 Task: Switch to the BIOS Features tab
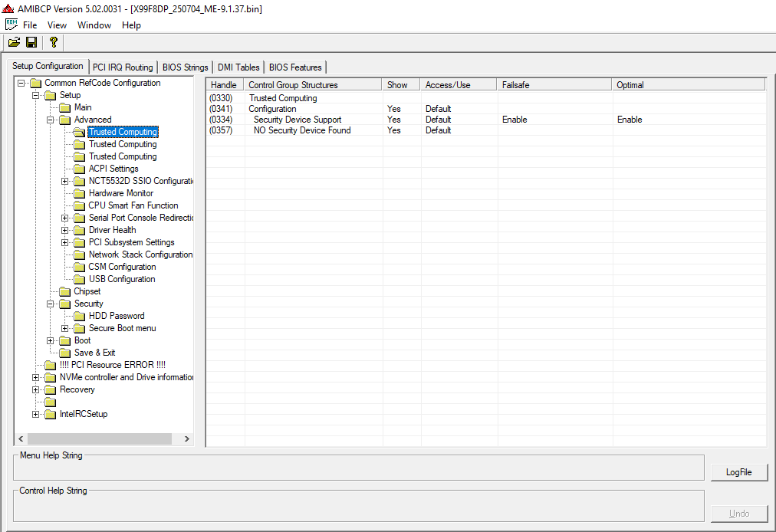pyautogui.click(x=295, y=67)
